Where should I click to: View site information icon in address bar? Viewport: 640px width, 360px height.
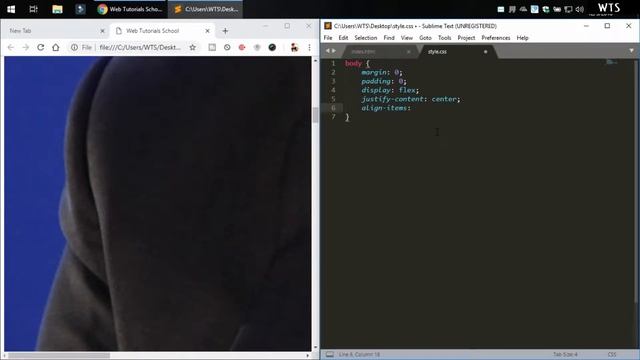[x=74, y=47]
